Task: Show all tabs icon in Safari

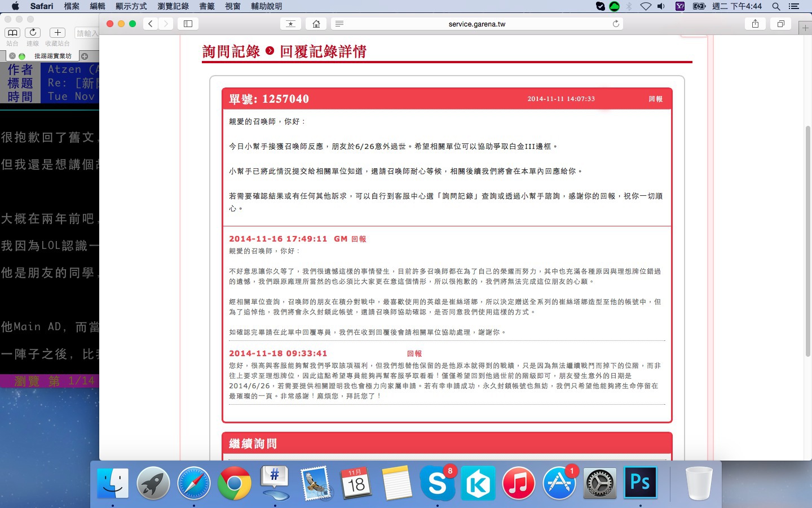Action: (x=781, y=24)
